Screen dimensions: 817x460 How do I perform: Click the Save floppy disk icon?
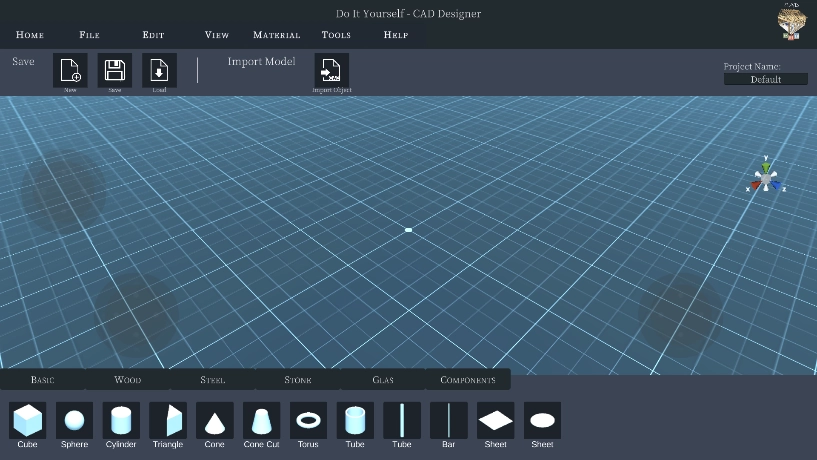tap(115, 70)
